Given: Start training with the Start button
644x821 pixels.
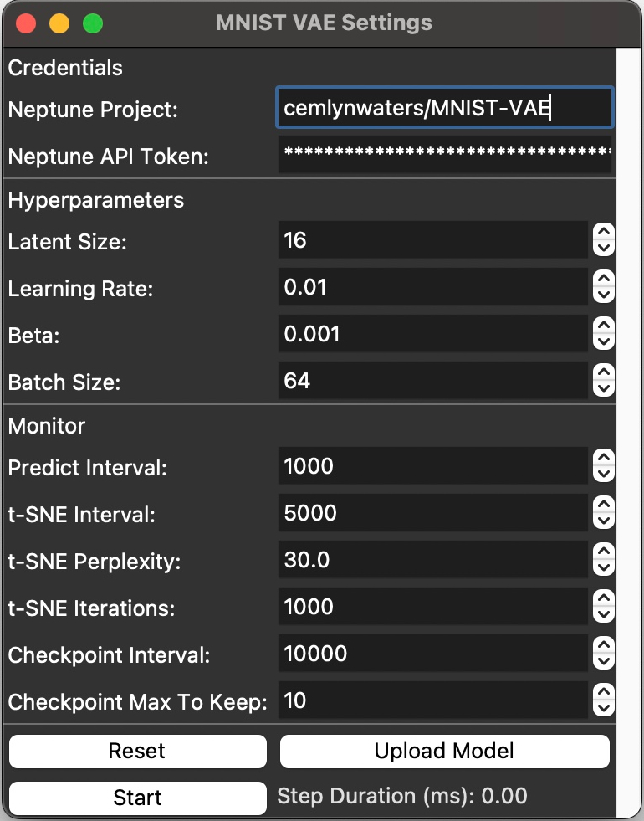Looking at the screenshot, I should click(x=138, y=798).
